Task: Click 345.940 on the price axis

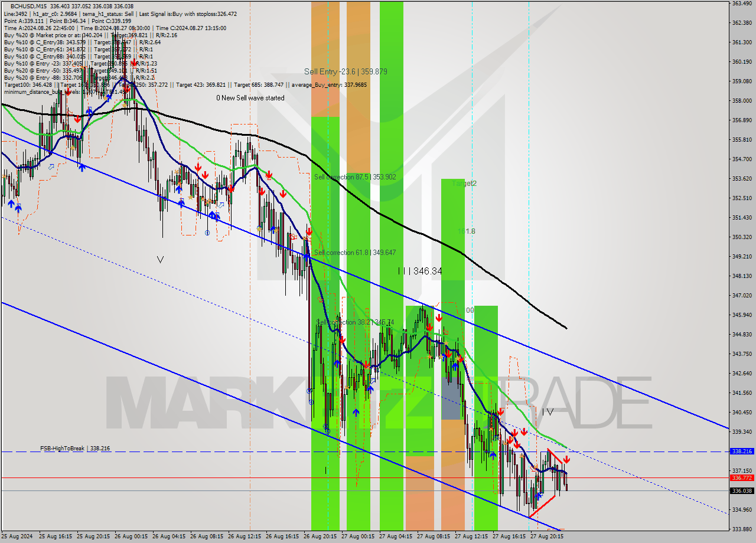Action: click(x=742, y=315)
